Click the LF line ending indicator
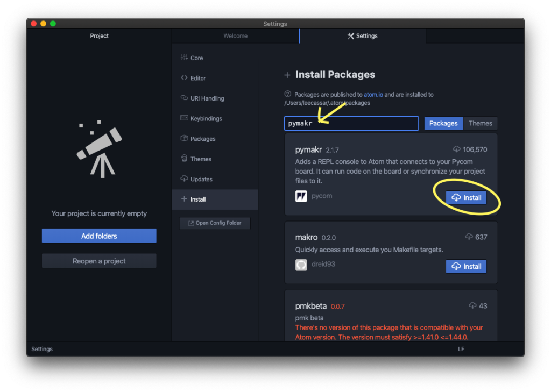 point(461,349)
